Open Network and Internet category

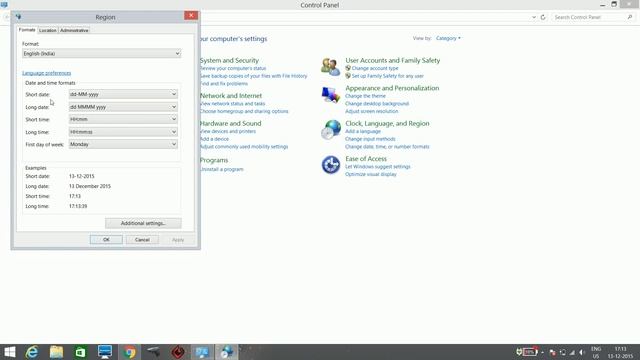point(231,96)
